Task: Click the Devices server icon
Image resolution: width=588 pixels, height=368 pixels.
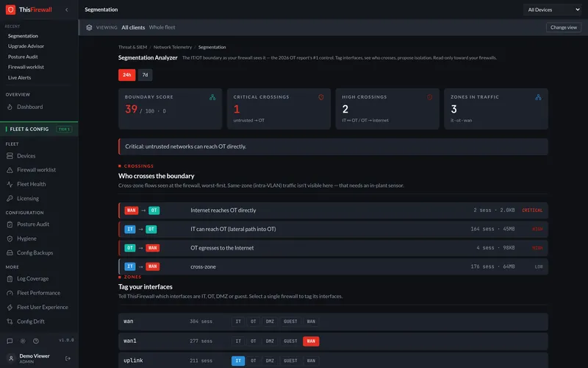Action: coord(10,156)
